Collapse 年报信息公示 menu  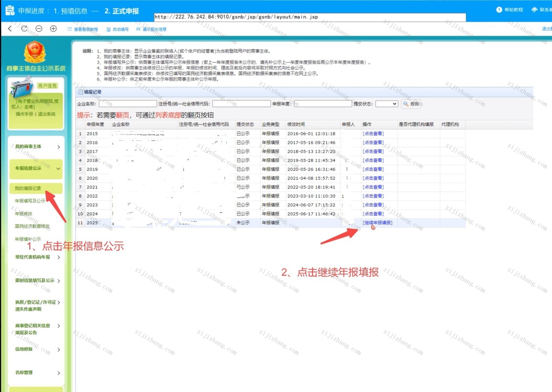click(x=36, y=168)
